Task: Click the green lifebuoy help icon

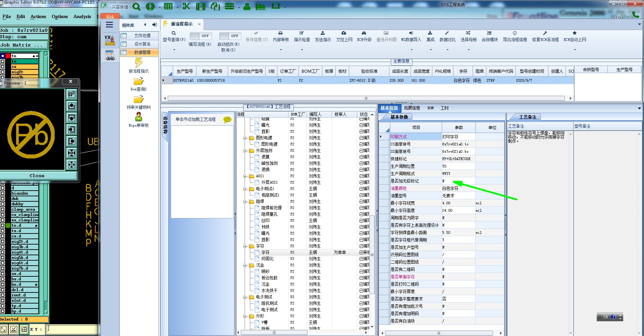Action: [150, 6]
